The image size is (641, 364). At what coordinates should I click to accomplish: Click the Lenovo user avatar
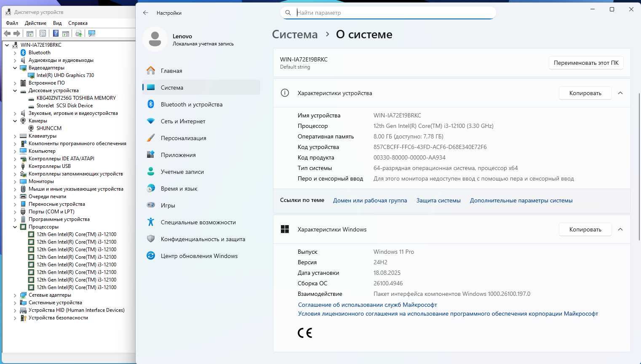pos(155,39)
